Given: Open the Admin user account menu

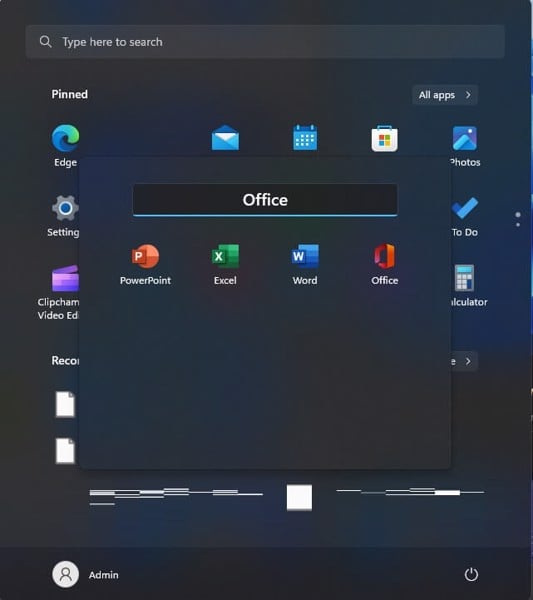Looking at the screenshot, I should (85, 574).
